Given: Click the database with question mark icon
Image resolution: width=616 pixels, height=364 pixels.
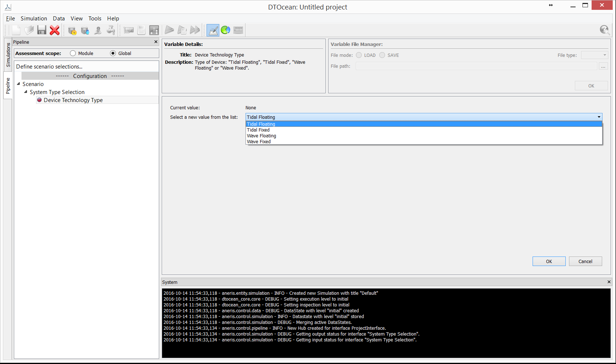Looking at the screenshot, I should click(x=72, y=31).
